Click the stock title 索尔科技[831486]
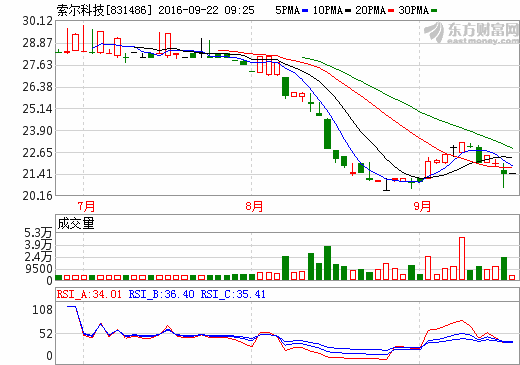The width and height of the screenshot is (520, 365). pyautogui.click(x=104, y=10)
